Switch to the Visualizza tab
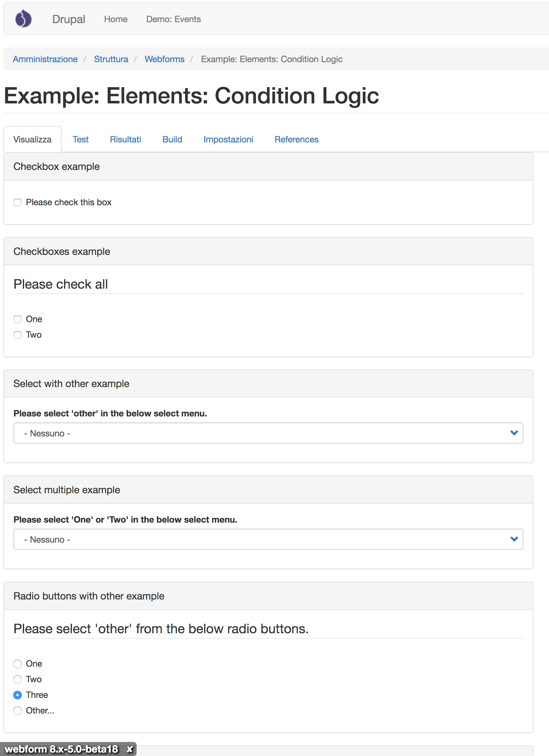This screenshot has width=549, height=756. click(x=32, y=139)
